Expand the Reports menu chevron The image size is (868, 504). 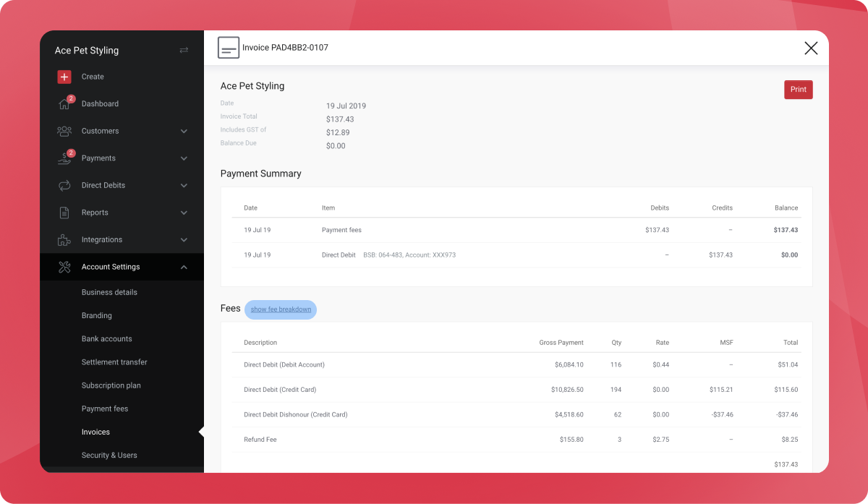[184, 213]
